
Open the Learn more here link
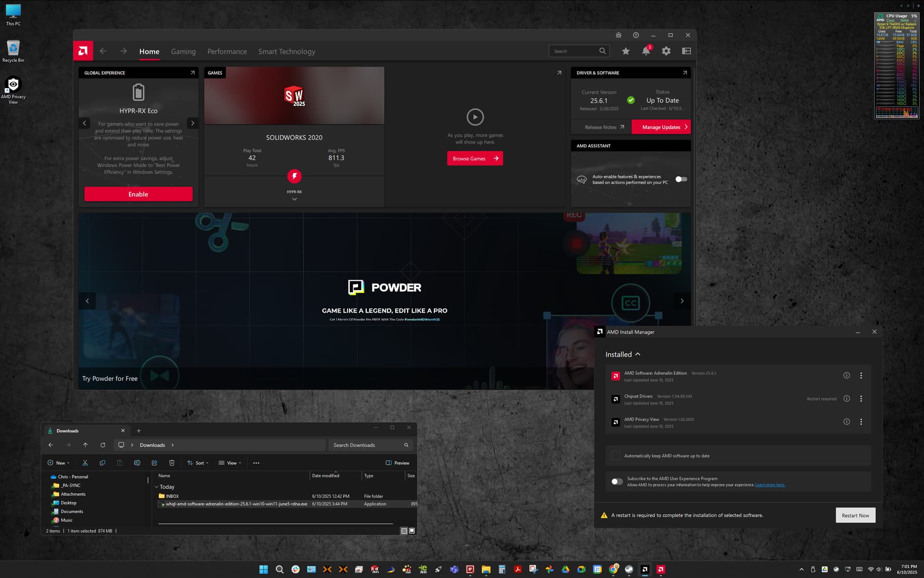tap(770, 485)
